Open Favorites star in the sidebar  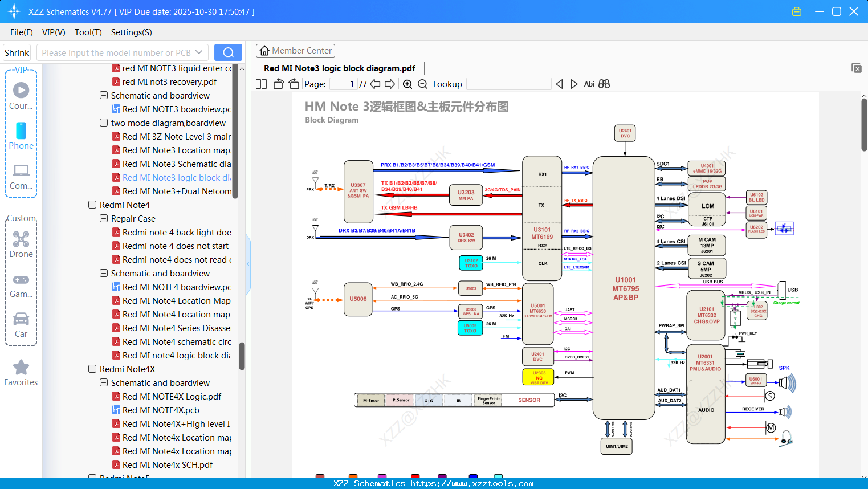(x=21, y=373)
